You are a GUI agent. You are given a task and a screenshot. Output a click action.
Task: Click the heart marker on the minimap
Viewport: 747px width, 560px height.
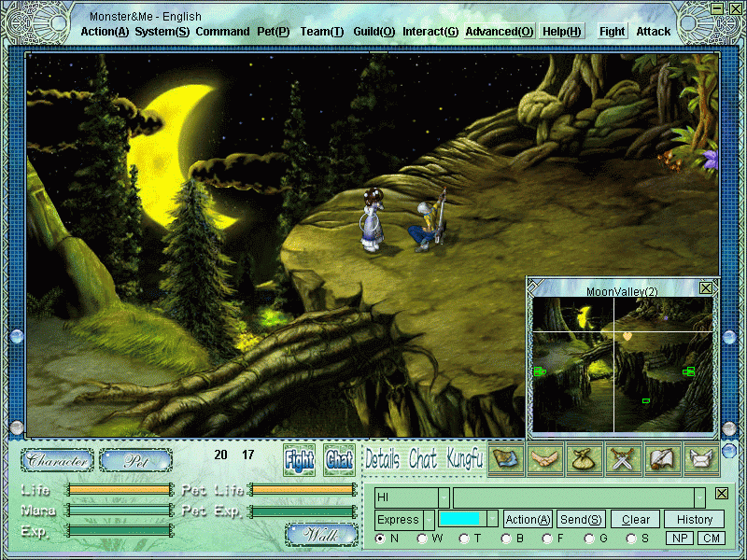click(x=627, y=336)
